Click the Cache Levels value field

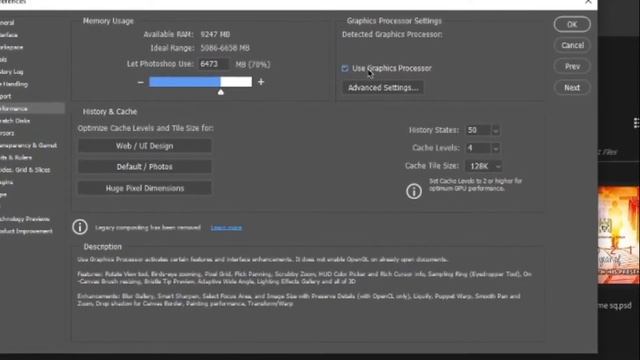[x=478, y=148]
